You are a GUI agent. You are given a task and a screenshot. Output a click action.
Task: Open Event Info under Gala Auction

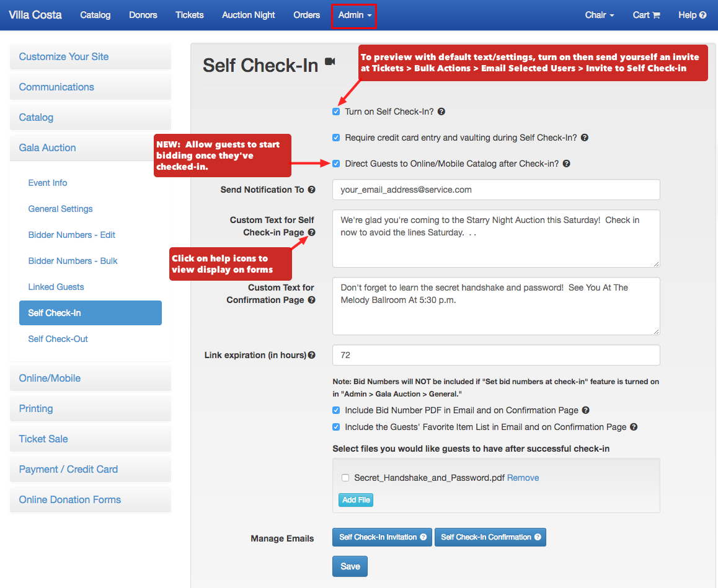(48, 183)
